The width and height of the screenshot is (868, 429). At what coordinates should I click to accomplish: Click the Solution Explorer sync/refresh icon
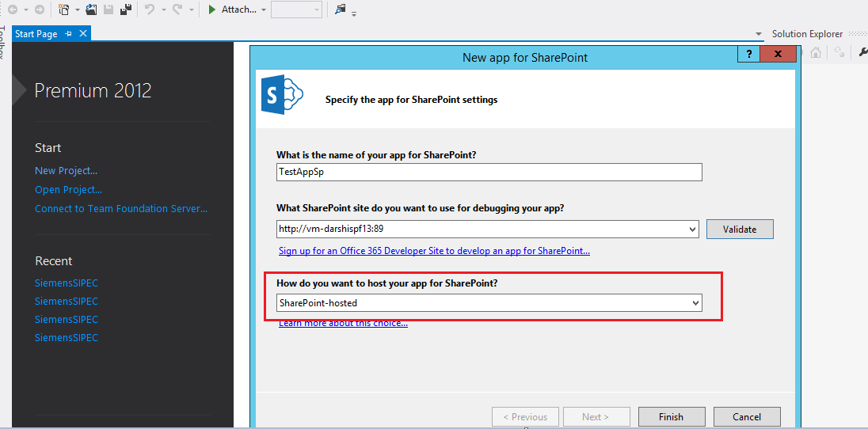point(839,52)
